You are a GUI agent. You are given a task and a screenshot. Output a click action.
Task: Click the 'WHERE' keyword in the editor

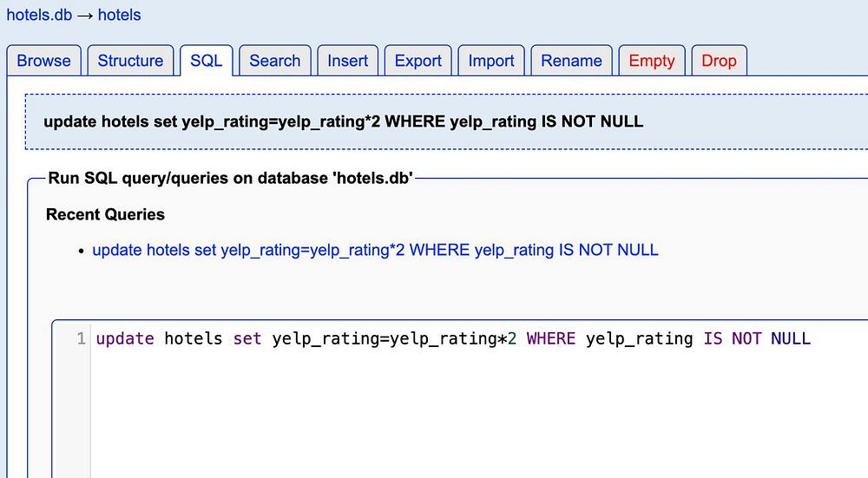tap(551, 338)
